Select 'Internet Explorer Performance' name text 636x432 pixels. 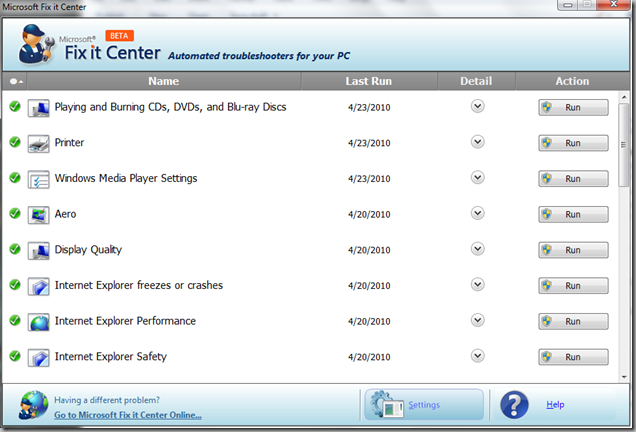(125, 321)
